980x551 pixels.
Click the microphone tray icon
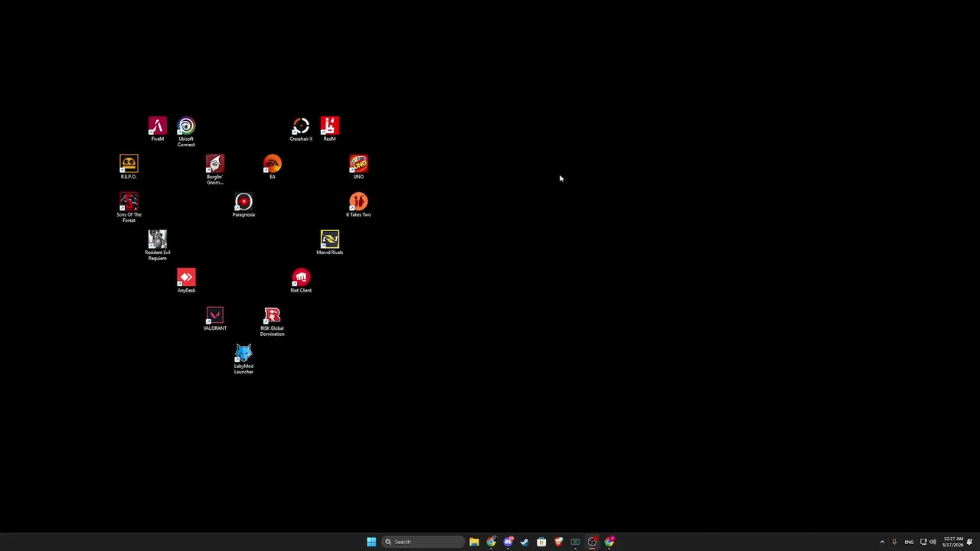(894, 542)
